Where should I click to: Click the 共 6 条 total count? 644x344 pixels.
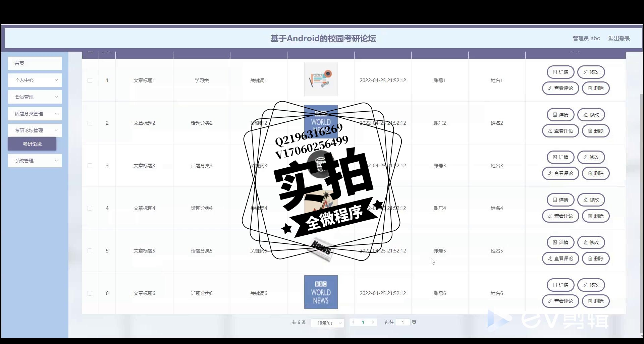click(299, 322)
